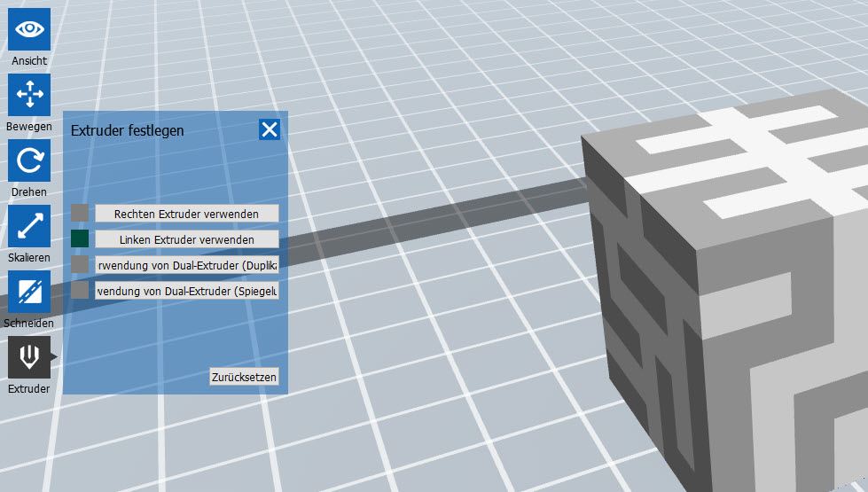Click gray swatch beside Duplikat option
This screenshot has height=492, width=868.
pos(80,264)
